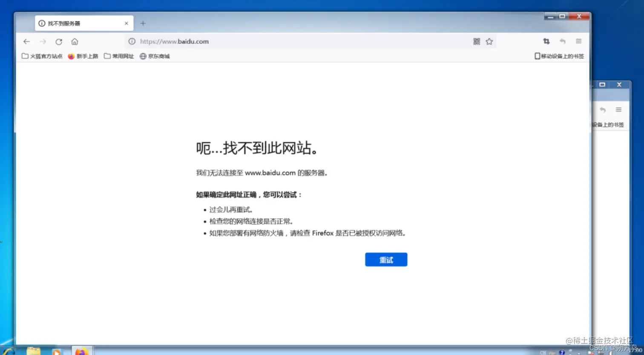Open the Windows Start menu orb

click(9, 352)
